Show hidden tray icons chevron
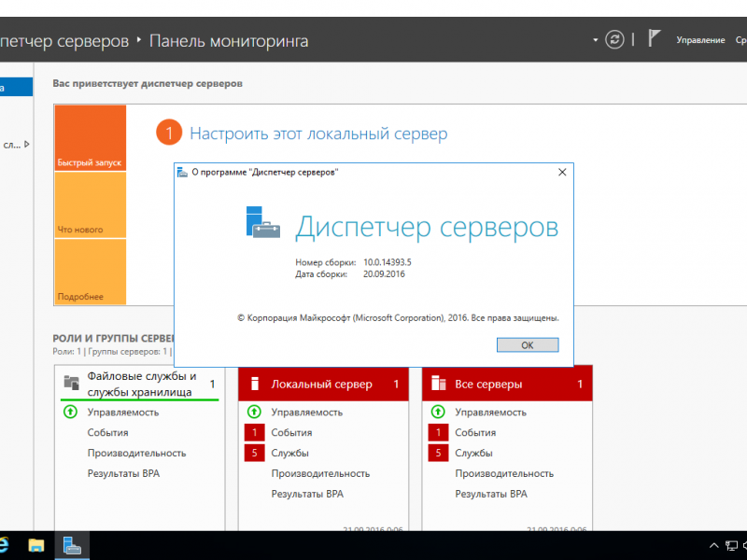This screenshot has height=560, width=747. click(713, 546)
